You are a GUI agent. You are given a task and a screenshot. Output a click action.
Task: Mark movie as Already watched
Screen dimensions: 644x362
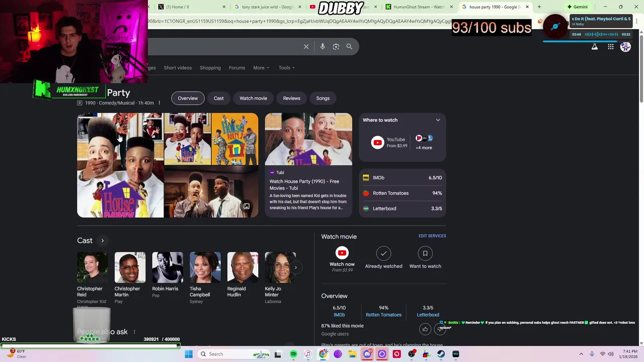click(383, 258)
